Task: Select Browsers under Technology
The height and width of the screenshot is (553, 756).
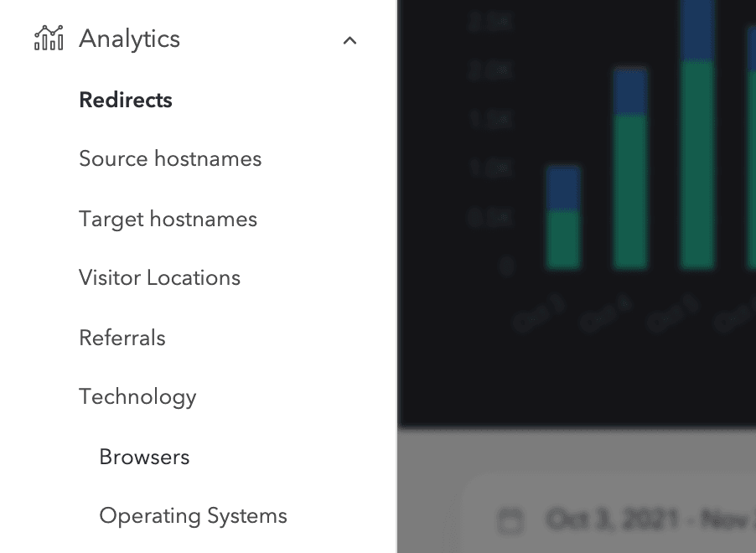Action: pos(144,457)
